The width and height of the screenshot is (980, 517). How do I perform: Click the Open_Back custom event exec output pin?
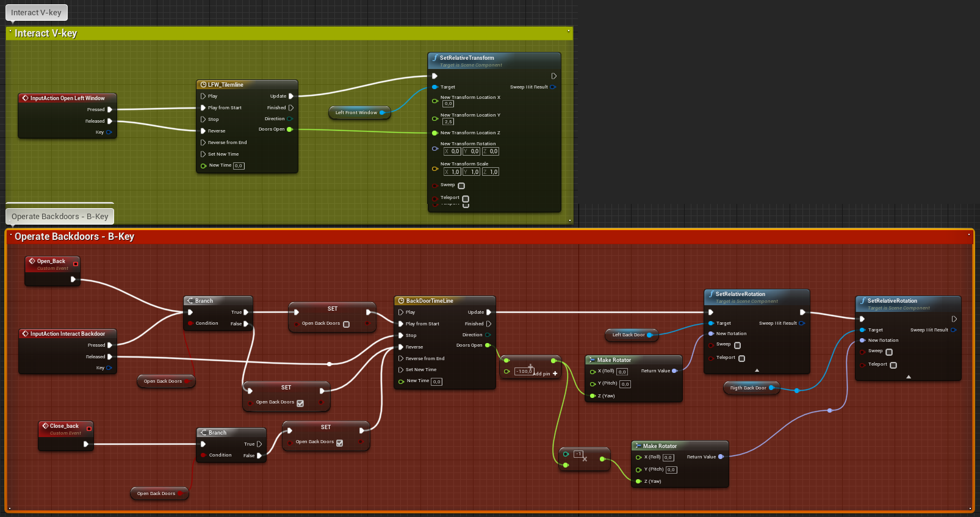tap(73, 279)
